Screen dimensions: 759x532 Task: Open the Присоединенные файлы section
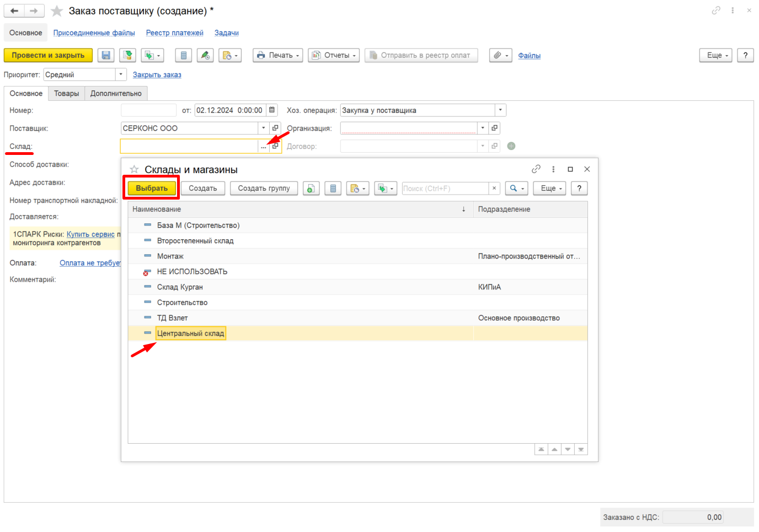click(94, 33)
